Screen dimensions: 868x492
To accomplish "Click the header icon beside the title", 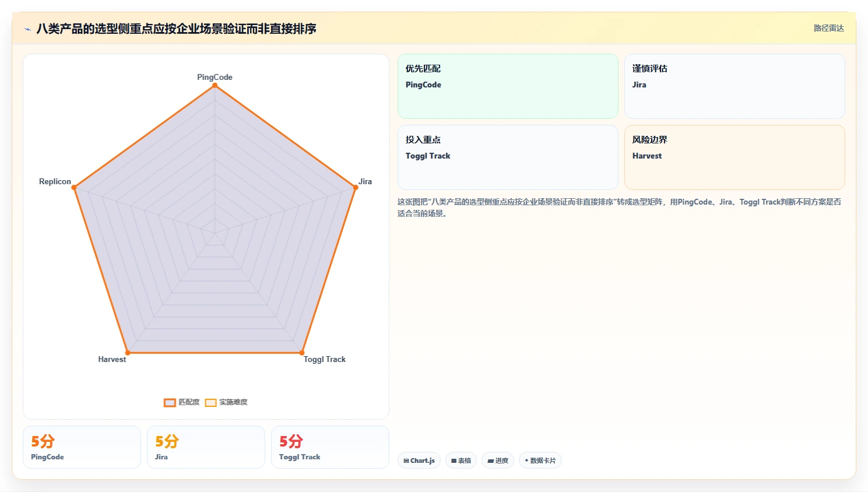I will click(x=27, y=29).
